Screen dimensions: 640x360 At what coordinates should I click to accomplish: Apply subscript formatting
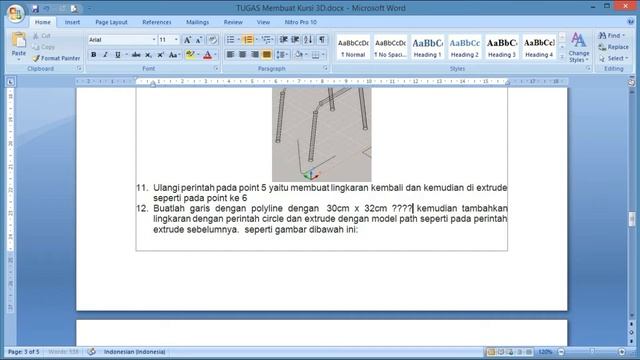pyautogui.click(x=148, y=55)
